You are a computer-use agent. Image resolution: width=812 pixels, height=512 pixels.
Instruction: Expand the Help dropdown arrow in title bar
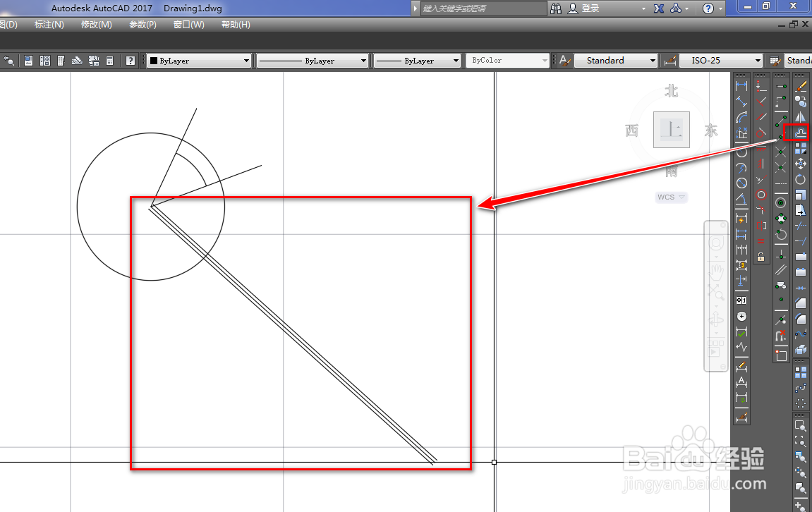pos(720,8)
